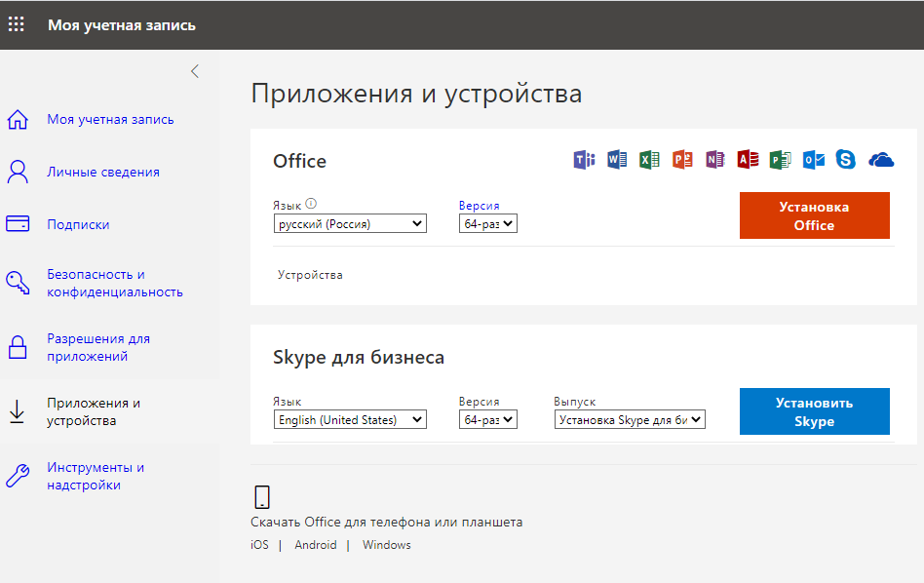Expand the Устройства section
The width and height of the screenshot is (924, 583).
pyautogui.click(x=310, y=275)
